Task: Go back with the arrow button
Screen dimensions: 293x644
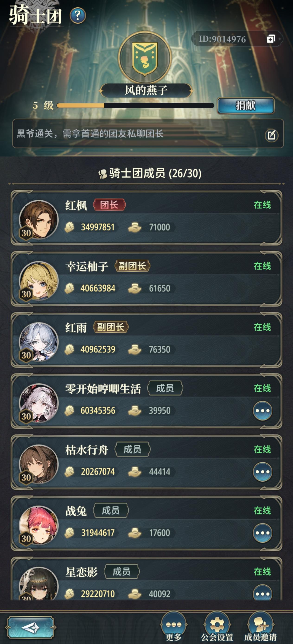Action: tap(31, 628)
